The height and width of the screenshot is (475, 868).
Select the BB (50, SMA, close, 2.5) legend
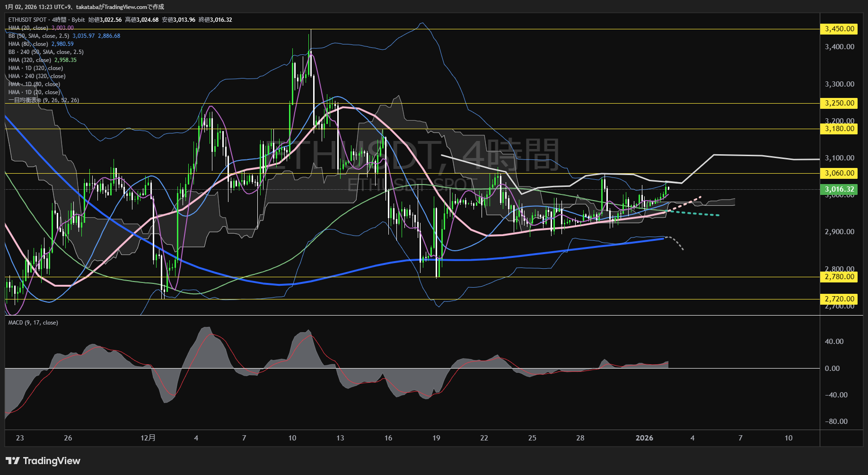click(39, 36)
